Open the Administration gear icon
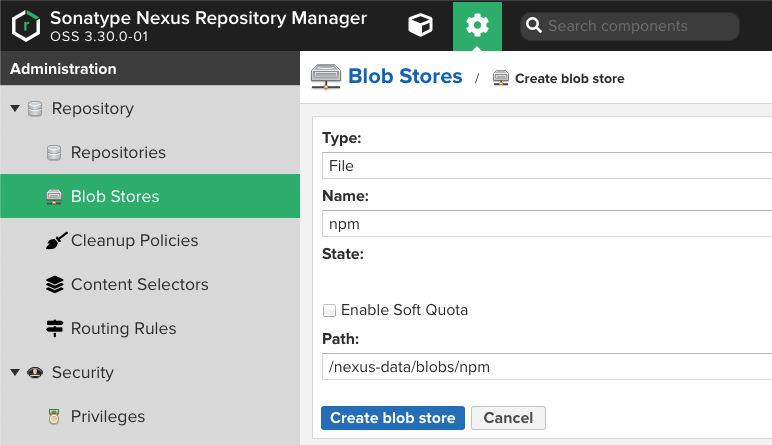Image resolution: width=772 pixels, height=445 pixels. point(477,25)
